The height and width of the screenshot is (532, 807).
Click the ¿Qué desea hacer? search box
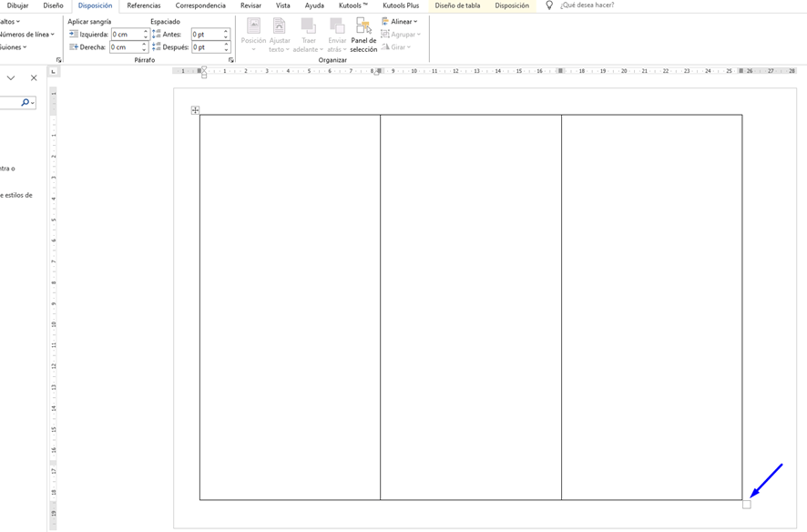587,5
